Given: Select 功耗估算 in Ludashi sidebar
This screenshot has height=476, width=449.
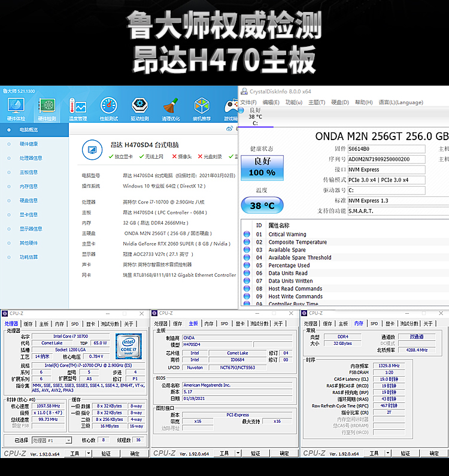Looking at the screenshot, I should 29,257.
